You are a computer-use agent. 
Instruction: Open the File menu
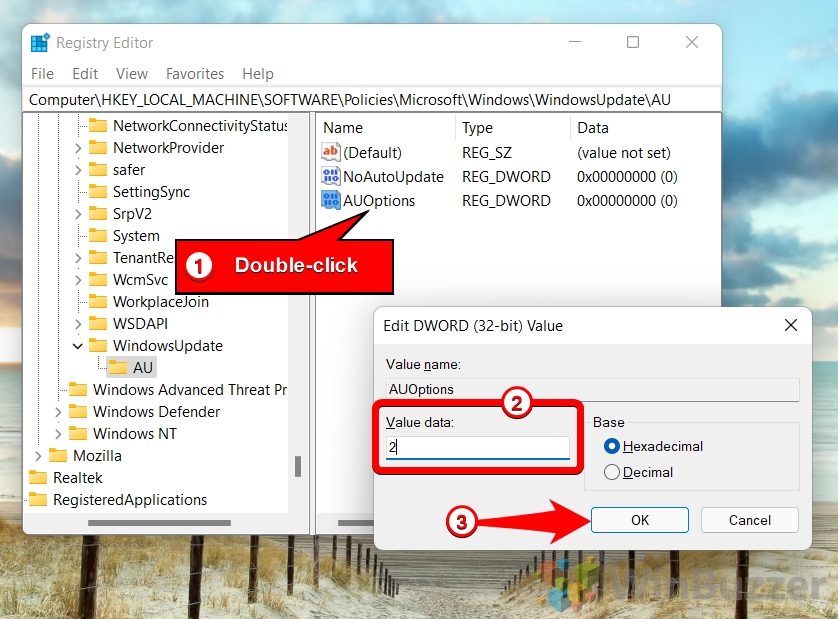pyautogui.click(x=42, y=74)
